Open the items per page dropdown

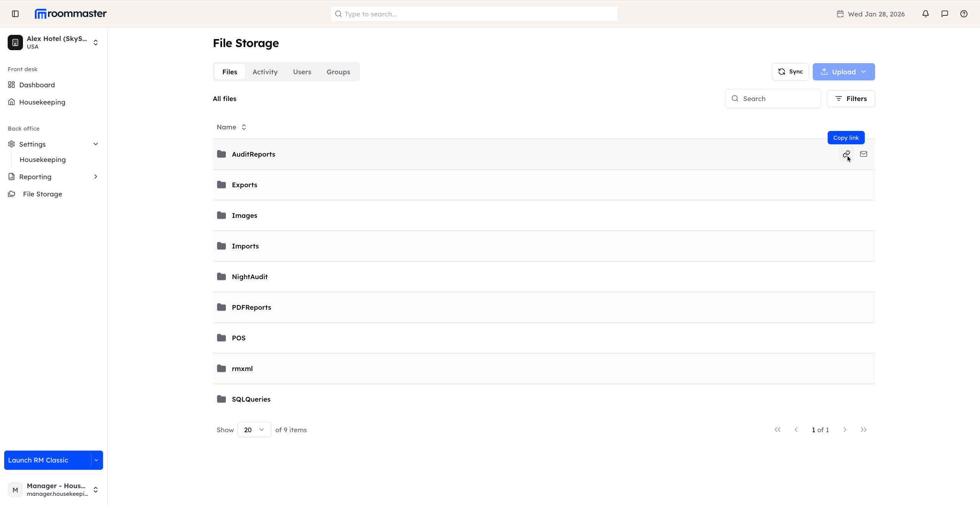click(x=254, y=430)
